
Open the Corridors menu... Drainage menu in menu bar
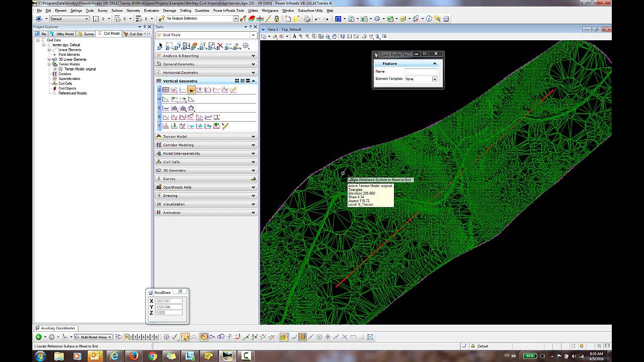169,11
